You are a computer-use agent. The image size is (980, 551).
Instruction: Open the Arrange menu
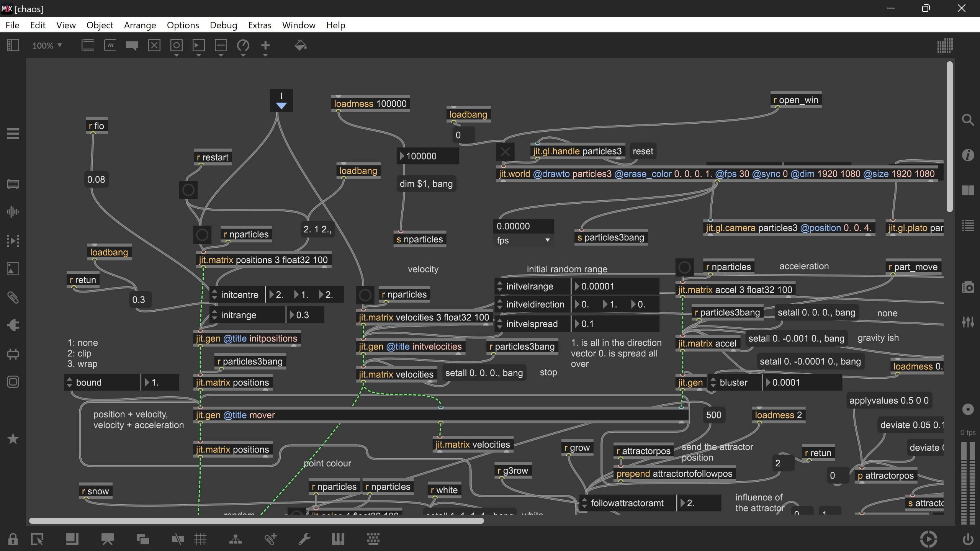(x=140, y=25)
